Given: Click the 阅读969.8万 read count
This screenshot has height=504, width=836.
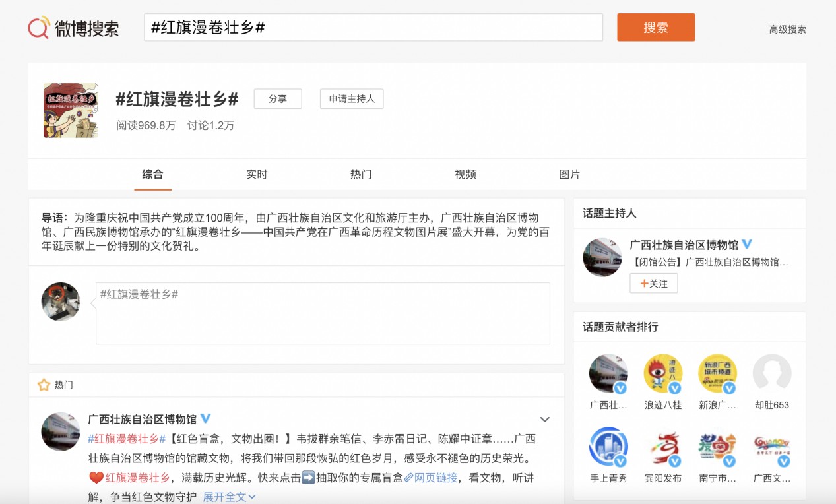Looking at the screenshot, I should (146, 125).
